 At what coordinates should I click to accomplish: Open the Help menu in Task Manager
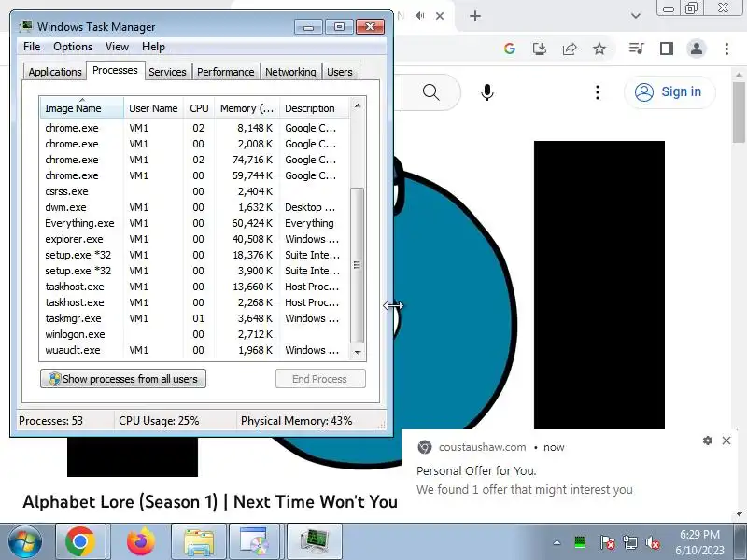coord(153,47)
